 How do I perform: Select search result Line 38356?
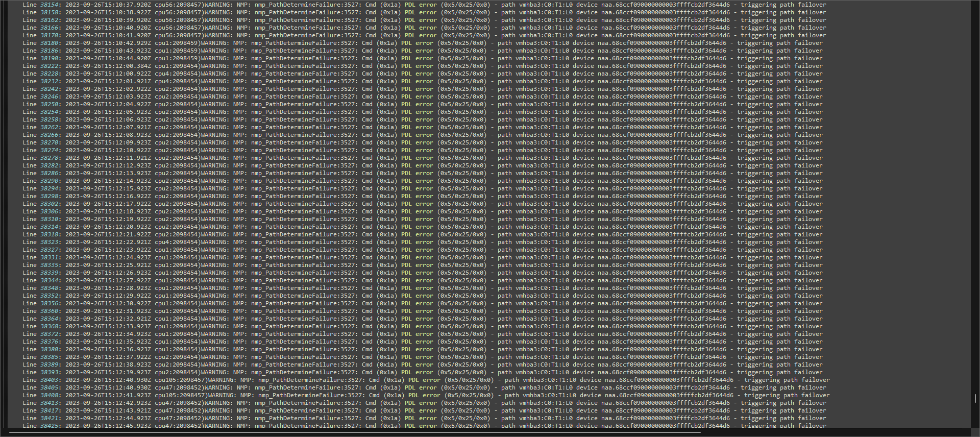[x=423, y=303]
